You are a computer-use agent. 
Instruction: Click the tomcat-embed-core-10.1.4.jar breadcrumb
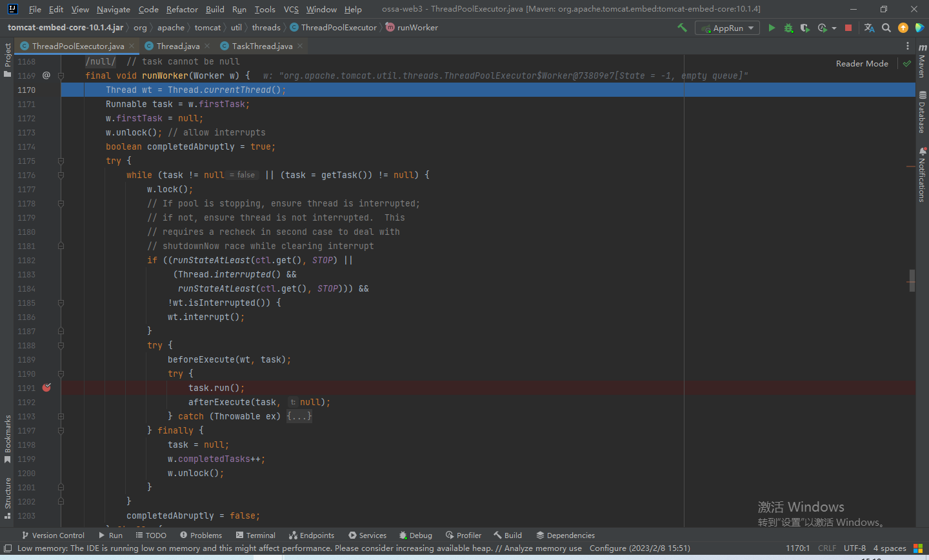[65, 28]
